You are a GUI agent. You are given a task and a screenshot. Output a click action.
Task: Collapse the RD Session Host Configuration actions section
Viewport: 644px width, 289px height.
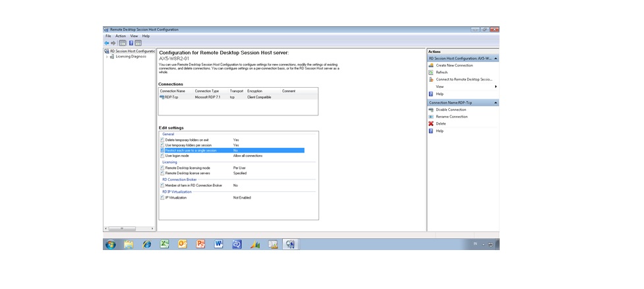(495, 58)
